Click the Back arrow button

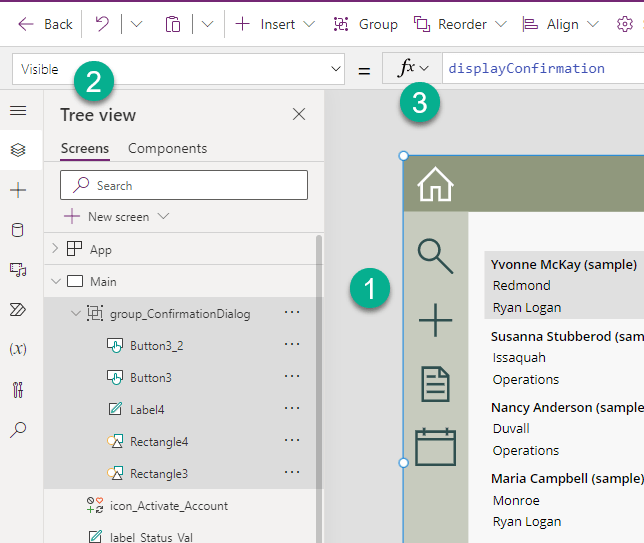pyautogui.click(x=45, y=24)
